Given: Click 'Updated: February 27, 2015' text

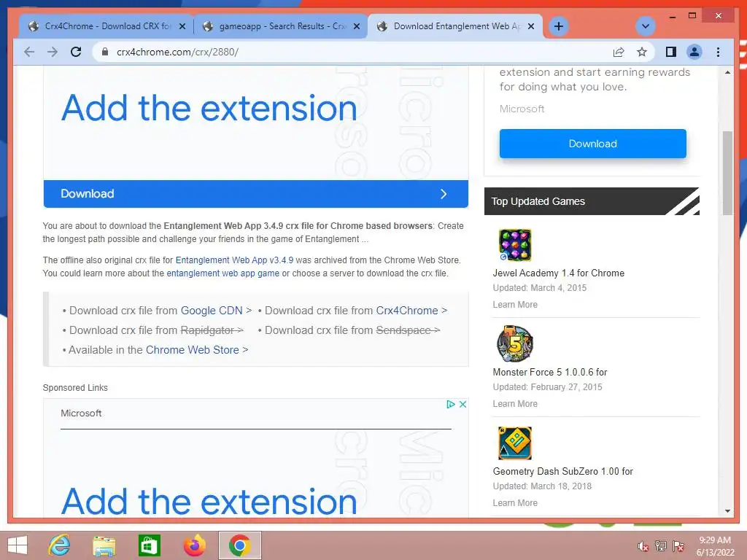Looking at the screenshot, I should click(x=547, y=386).
